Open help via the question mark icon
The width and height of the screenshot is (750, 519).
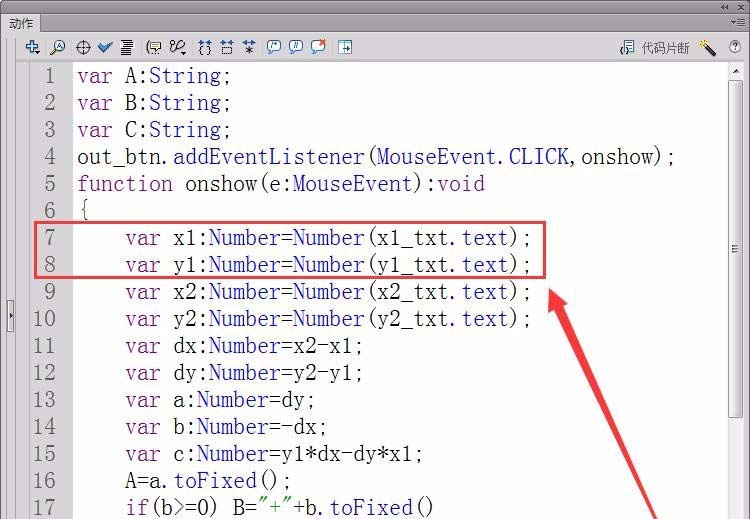click(735, 46)
